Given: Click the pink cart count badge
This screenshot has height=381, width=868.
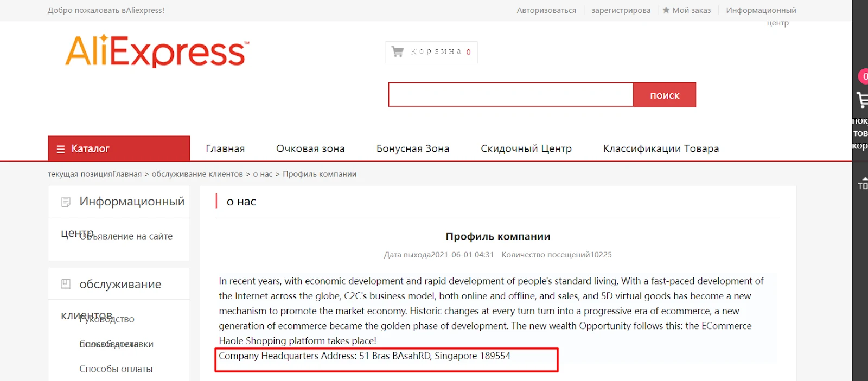Looking at the screenshot, I should (863, 76).
